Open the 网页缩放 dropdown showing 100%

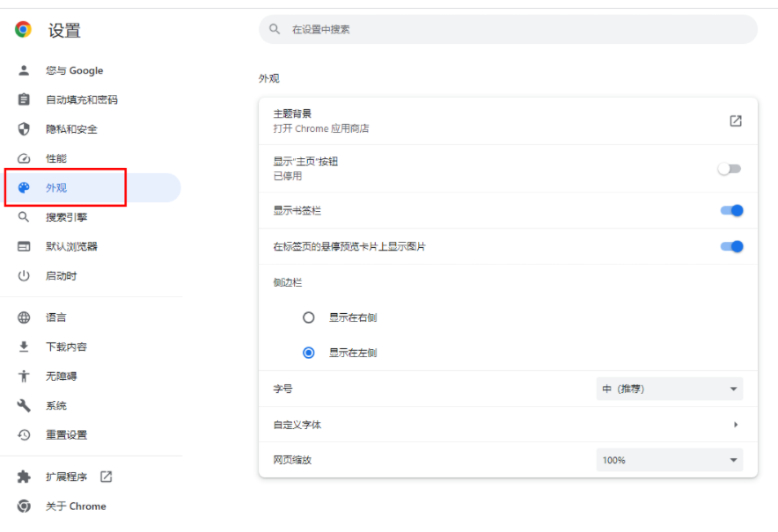[670, 460]
